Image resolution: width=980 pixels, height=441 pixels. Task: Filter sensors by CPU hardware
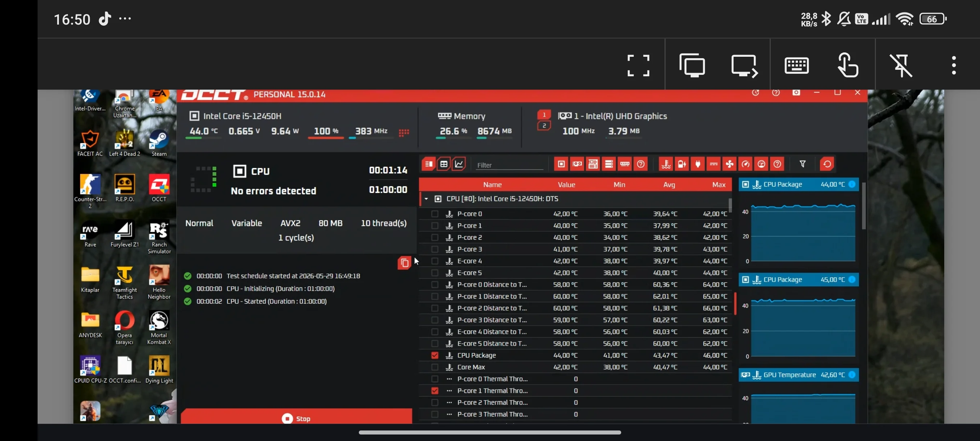coord(561,164)
